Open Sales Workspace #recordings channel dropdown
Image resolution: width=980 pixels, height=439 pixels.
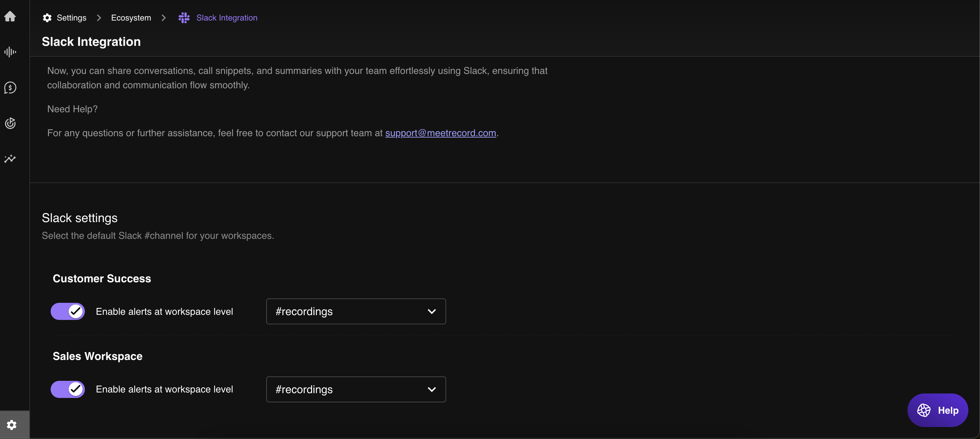[x=356, y=389]
